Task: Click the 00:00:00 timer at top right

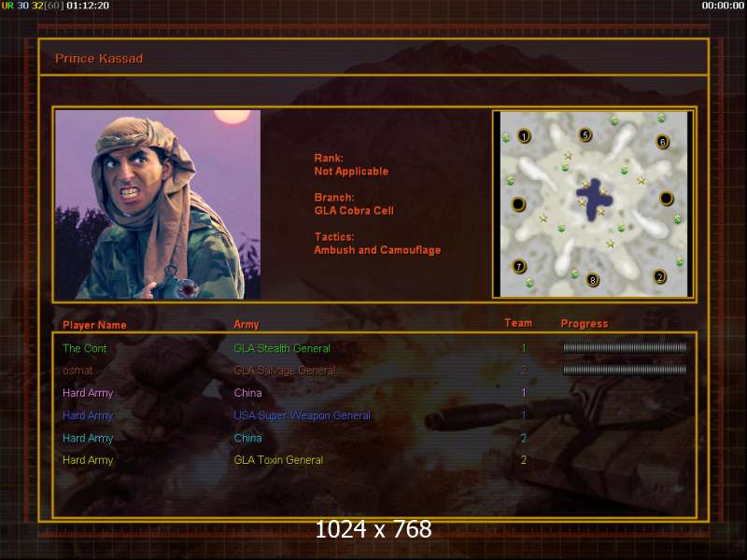Action: 723,6
